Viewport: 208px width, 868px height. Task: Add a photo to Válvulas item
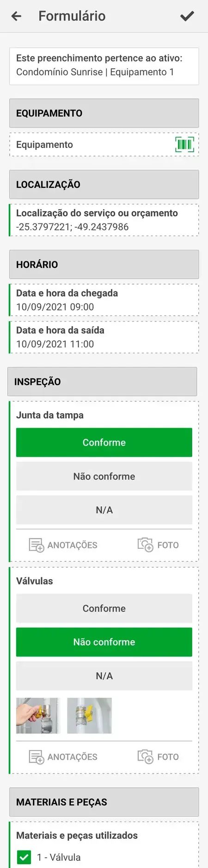click(158, 757)
